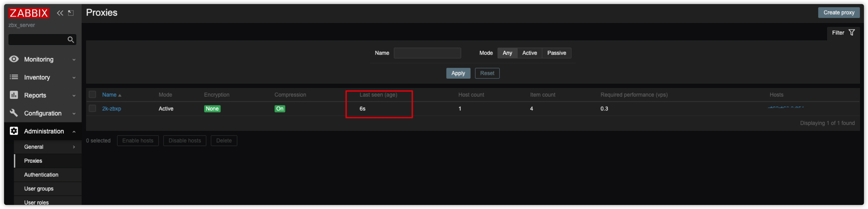Reset the proxy filter
Screen dimensions: 868x209
pyautogui.click(x=487, y=73)
